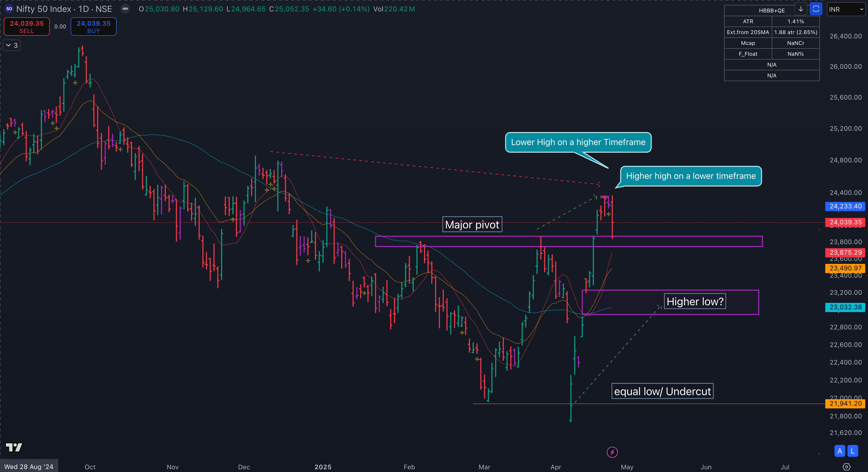The image size is (868, 472).
Task: Select the 'Lower High on a higher Timeframe' callout
Action: [x=578, y=142]
